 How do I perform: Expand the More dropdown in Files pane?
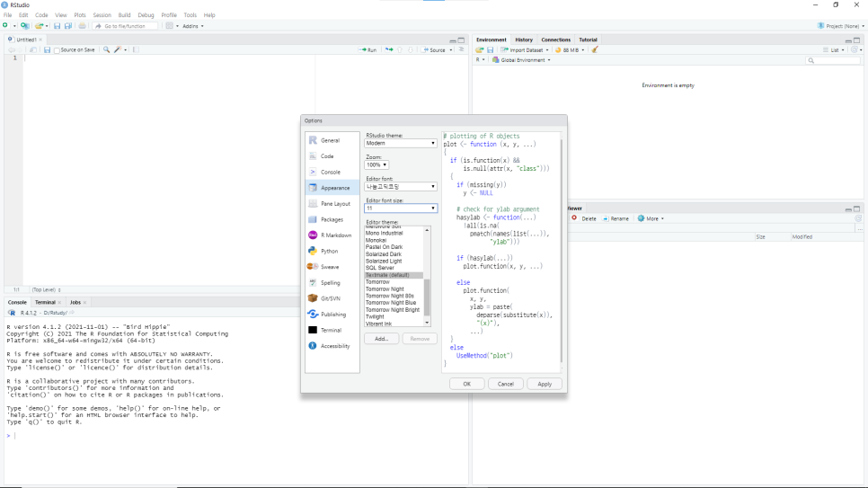point(651,218)
